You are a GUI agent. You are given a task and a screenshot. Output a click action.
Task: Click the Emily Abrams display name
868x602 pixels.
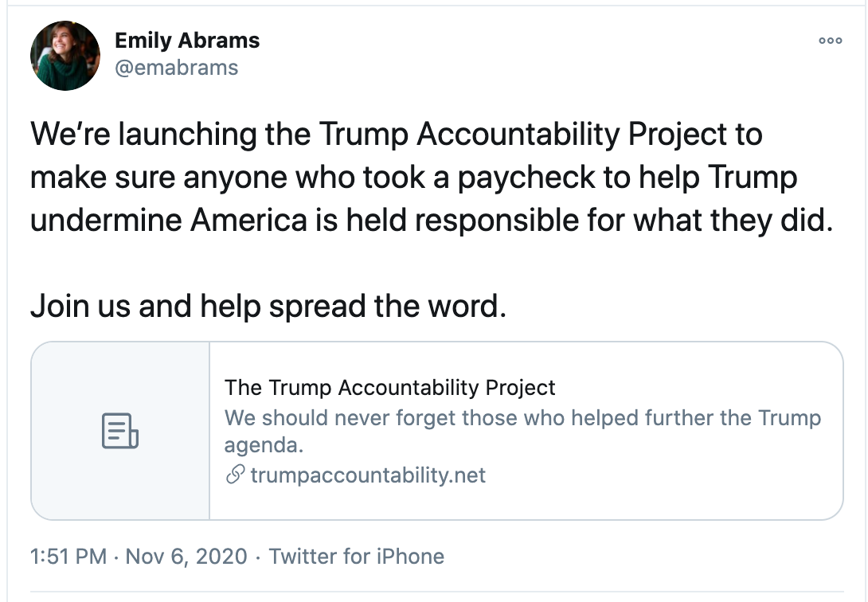click(187, 41)
